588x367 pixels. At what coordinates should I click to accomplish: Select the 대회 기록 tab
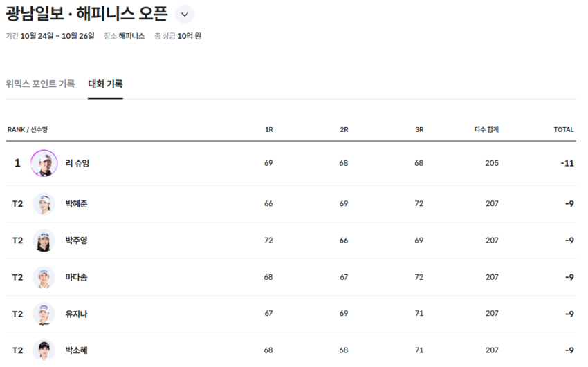pos(105,84)
